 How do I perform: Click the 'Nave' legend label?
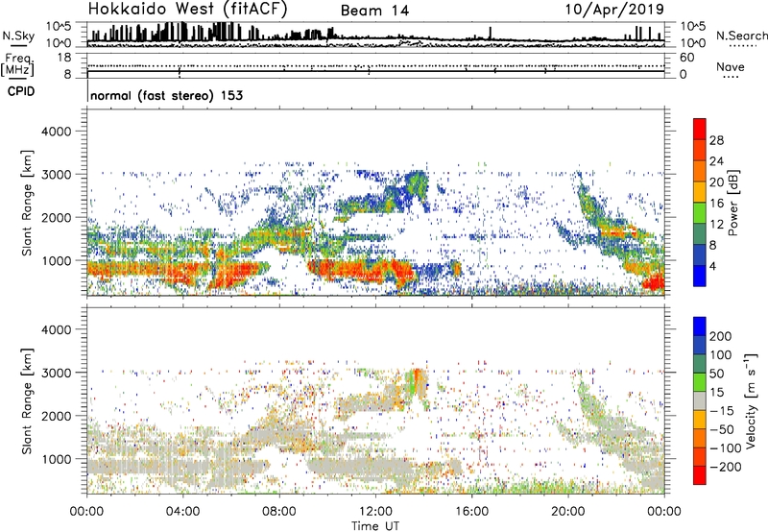[731, 66]
